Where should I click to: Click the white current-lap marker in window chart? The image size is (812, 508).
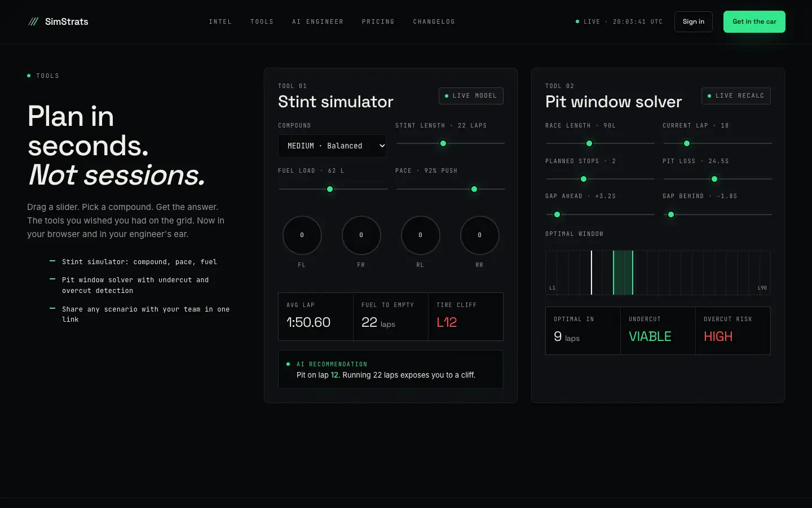pos(592,273)
